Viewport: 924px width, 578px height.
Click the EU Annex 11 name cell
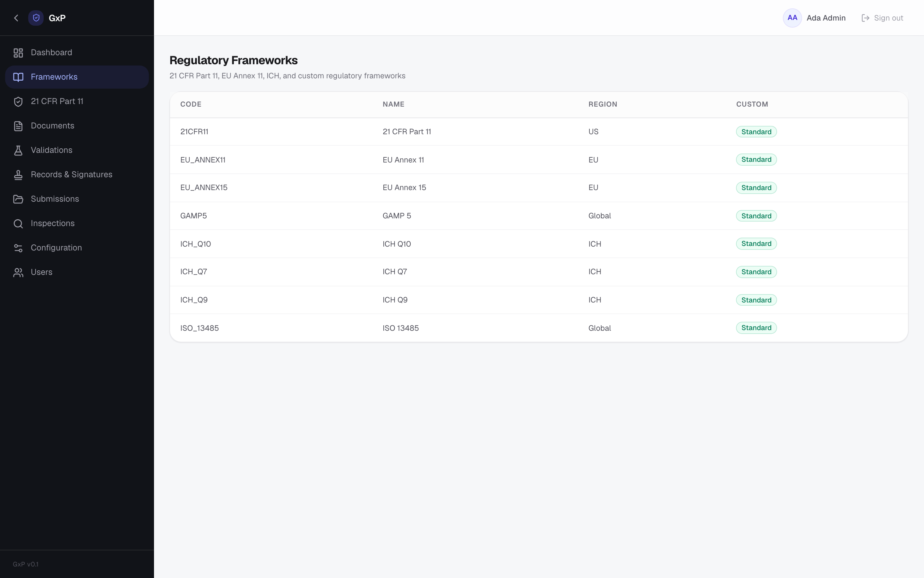coord(403,160)
